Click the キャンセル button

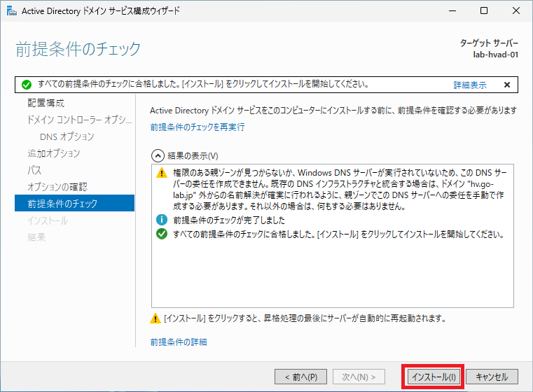(x=492, y=377)
